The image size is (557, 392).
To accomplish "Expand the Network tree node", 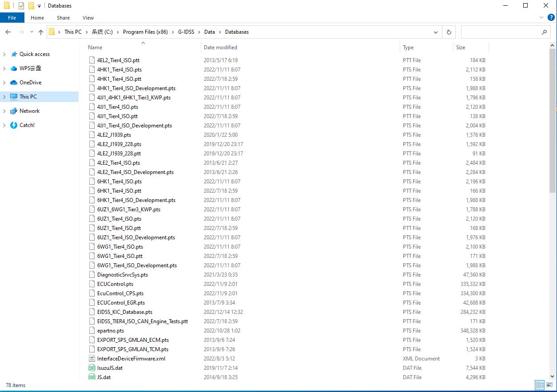I will [4, 111].
